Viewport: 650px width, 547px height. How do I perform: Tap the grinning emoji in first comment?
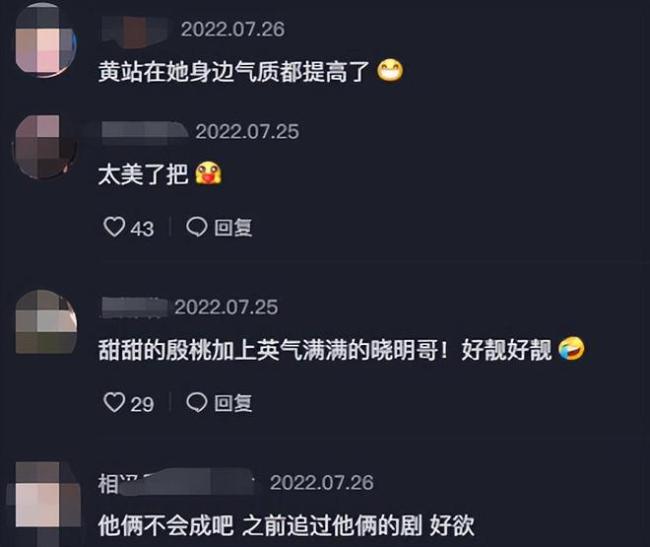[x=390, y=70]
